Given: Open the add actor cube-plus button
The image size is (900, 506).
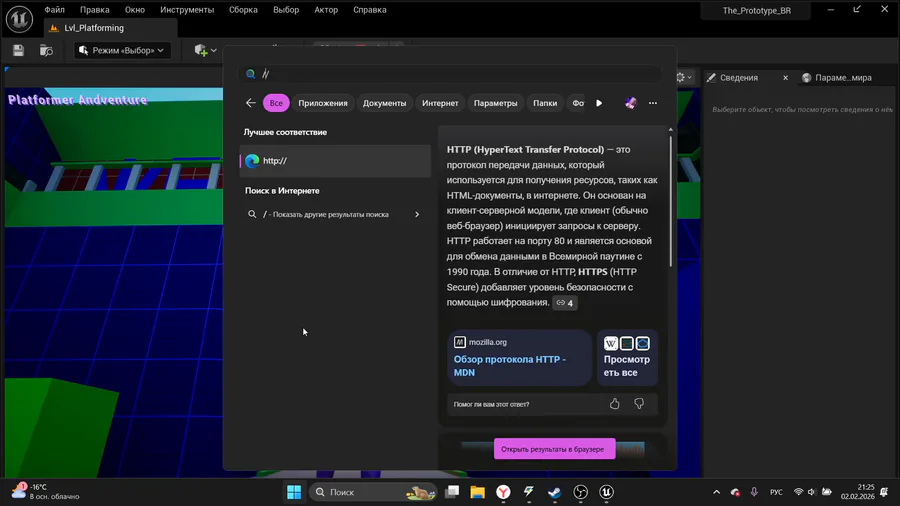Looking at the screenshot, I should coord(204,50).
